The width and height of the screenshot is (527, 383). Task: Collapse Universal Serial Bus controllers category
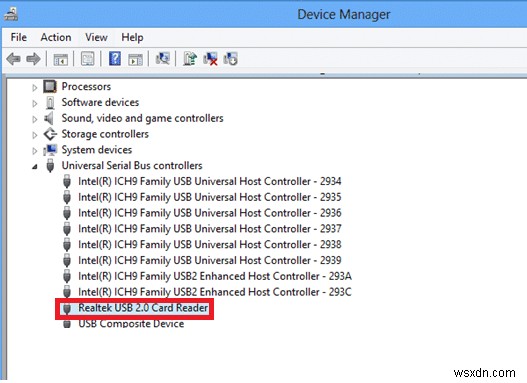[35, 167]
